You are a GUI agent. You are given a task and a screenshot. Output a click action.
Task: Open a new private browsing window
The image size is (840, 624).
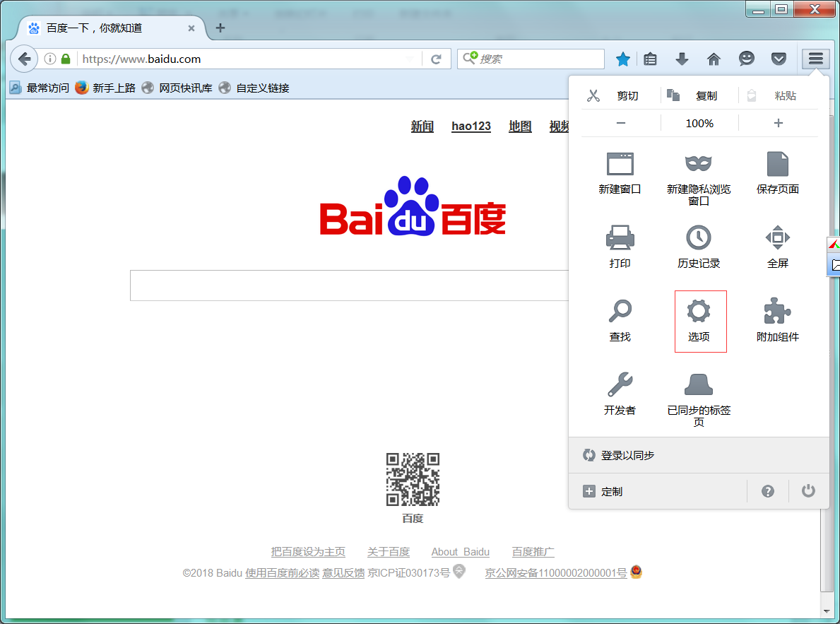[699, 179]
